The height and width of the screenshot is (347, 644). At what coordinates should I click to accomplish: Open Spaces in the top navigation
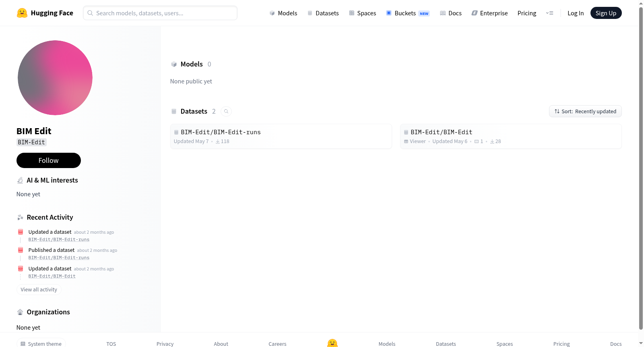tap(363, 13)
